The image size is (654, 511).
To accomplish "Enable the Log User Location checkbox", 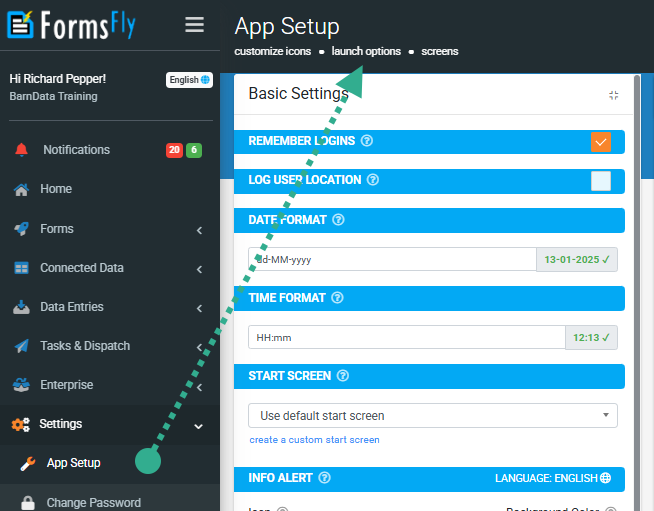I will coord(601,181).
